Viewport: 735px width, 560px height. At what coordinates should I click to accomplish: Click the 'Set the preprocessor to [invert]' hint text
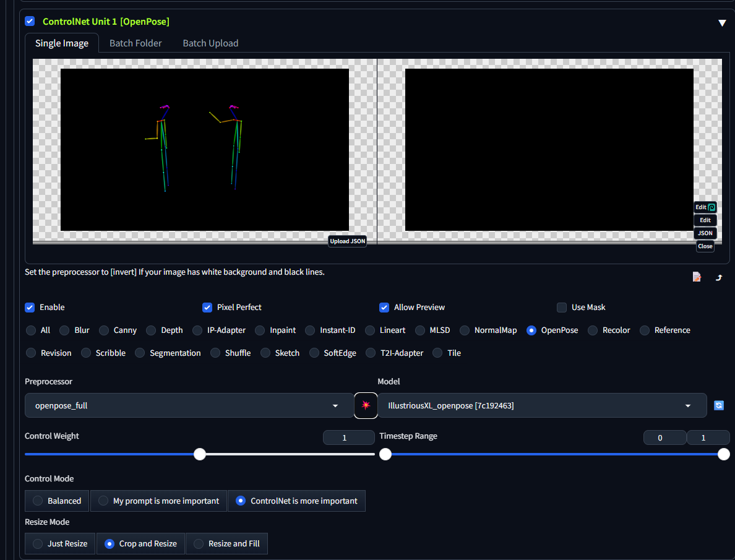point(174,272)
